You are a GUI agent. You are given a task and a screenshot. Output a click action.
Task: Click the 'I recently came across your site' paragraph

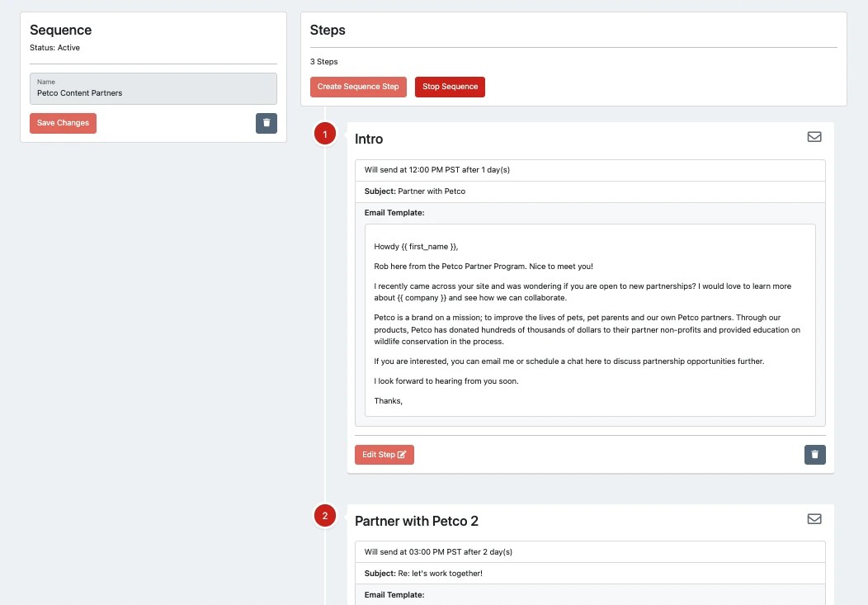583,291
